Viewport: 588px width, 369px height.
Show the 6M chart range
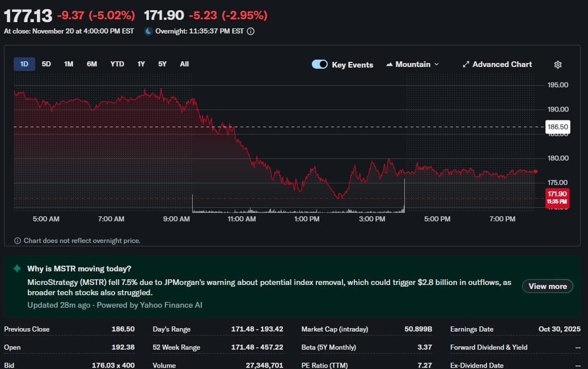tap(92, 64)
